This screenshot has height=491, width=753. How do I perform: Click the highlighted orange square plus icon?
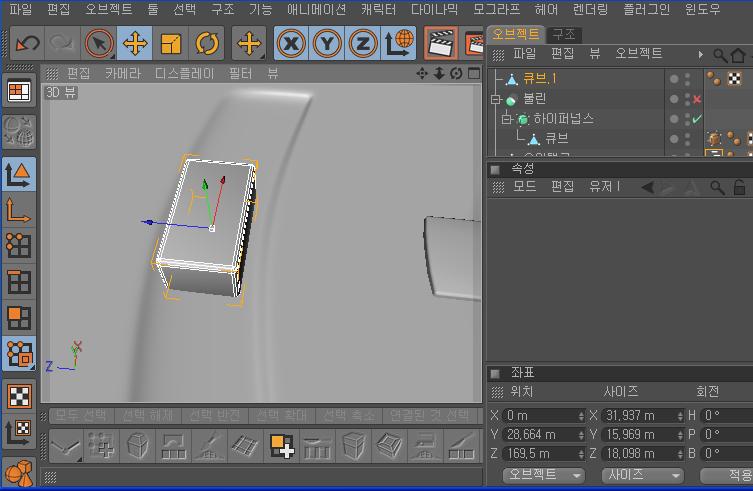281,445
